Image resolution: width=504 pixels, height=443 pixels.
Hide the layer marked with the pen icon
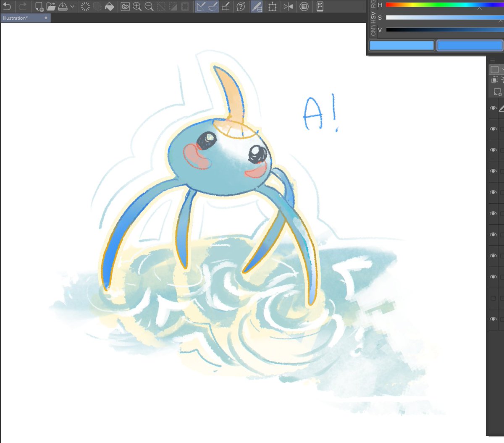pyautogui.click(x=493, y=108)
